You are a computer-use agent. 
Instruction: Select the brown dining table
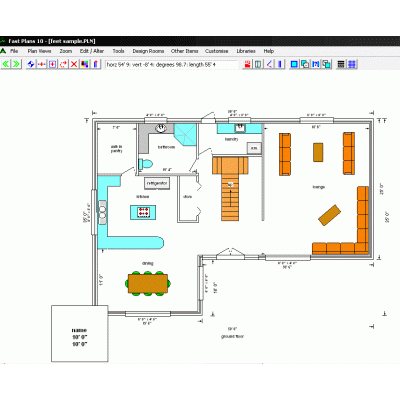pyautogui.click(x=148, y=283)
